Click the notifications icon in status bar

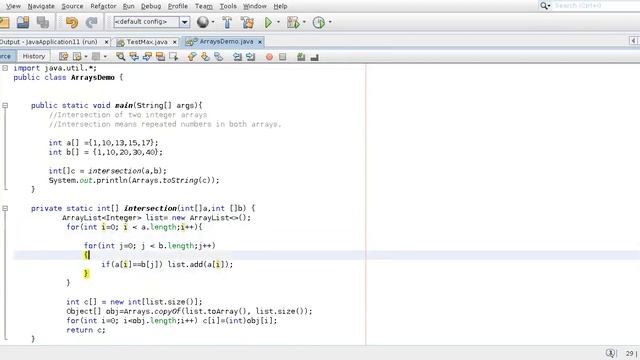(611, 353)
